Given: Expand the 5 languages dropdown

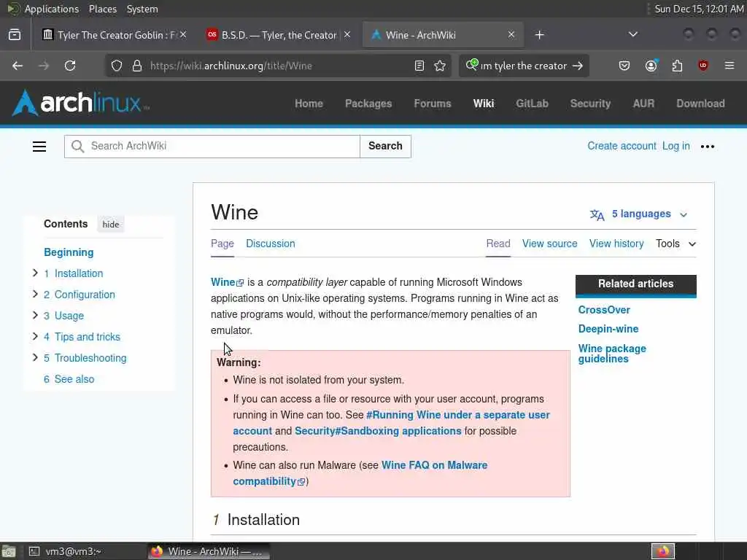Looking at the screenshot, I should tap(638, 214).
